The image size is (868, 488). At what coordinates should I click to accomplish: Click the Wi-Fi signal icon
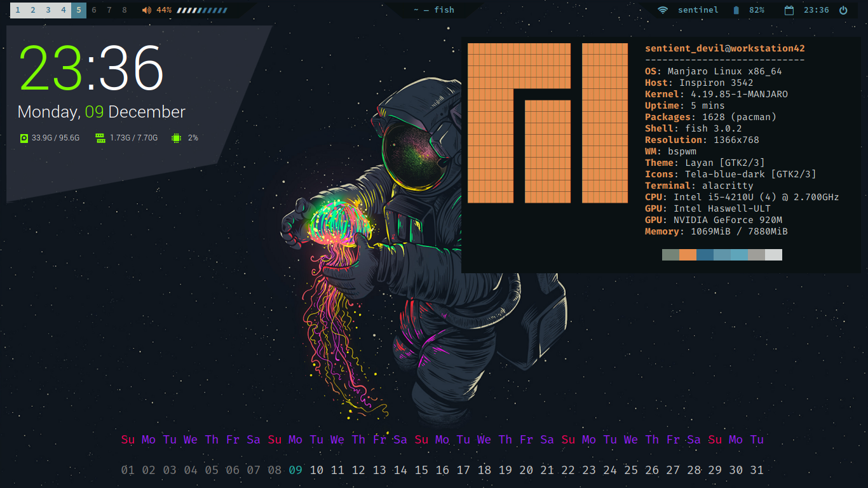tap(663, 10)
